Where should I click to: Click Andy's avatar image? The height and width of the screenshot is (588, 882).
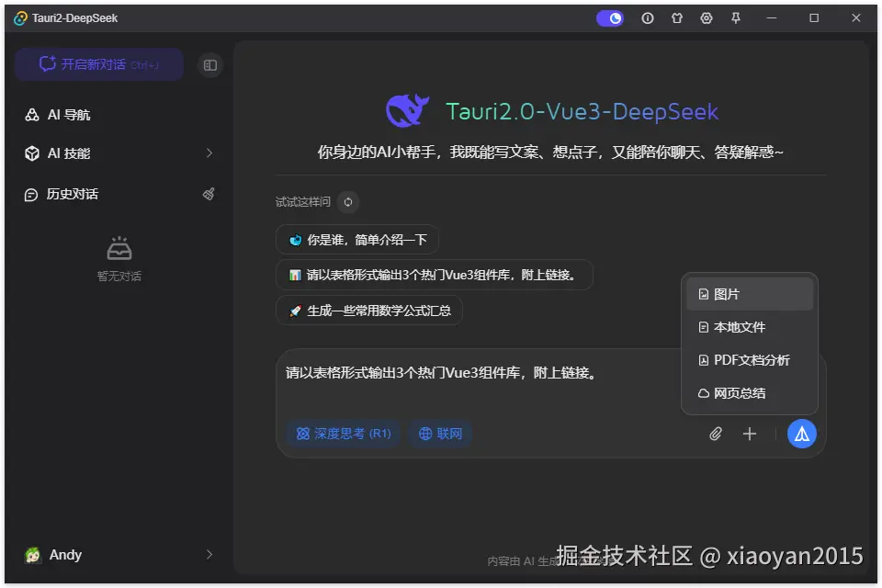(33, 555)
